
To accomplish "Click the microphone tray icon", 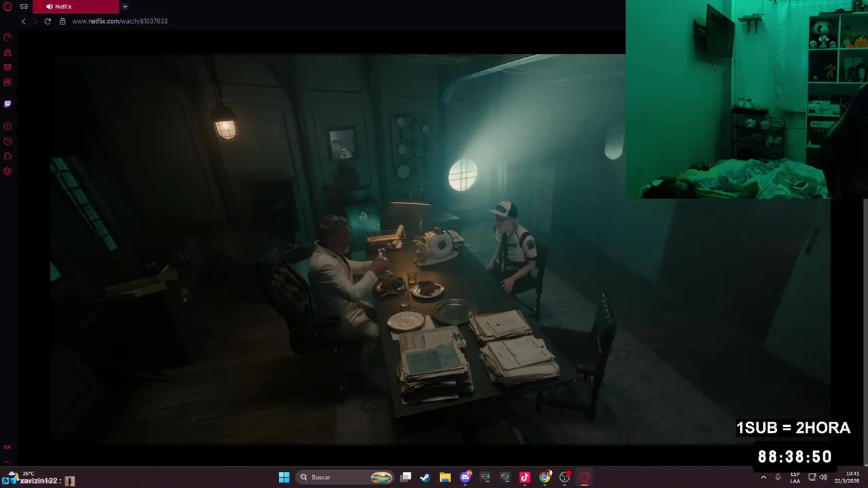I will pyautogui.click(x=778, y=477).
